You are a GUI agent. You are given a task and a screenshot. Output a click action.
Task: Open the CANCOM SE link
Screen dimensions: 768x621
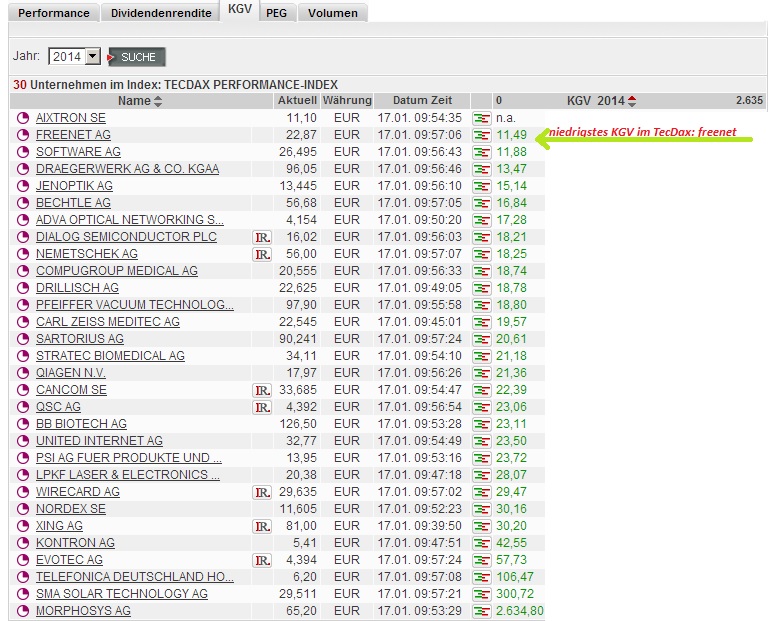click(x=71, y=390)
